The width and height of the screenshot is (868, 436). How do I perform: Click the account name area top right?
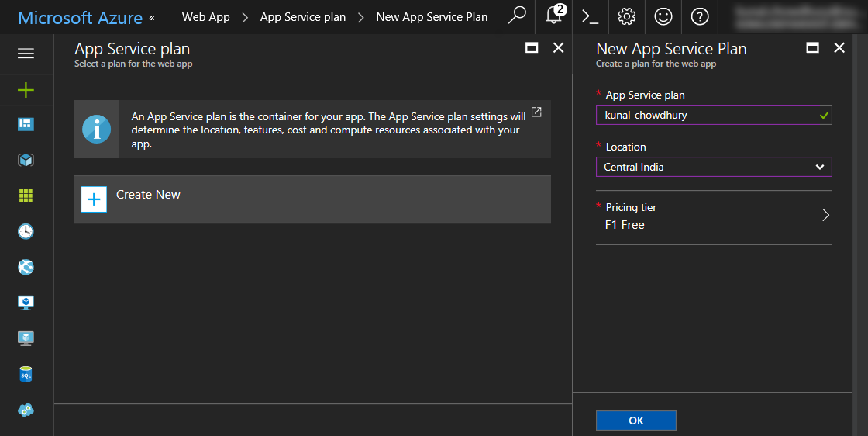click(796, 16)
